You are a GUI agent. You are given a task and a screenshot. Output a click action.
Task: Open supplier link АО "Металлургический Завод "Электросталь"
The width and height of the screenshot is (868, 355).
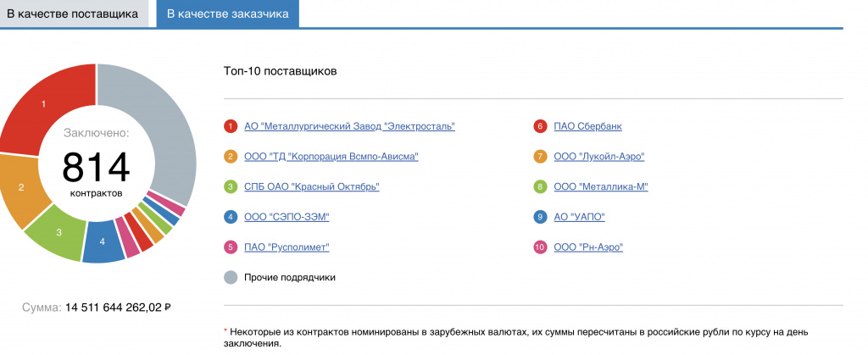pyautogui.click(x=349, y=126)
